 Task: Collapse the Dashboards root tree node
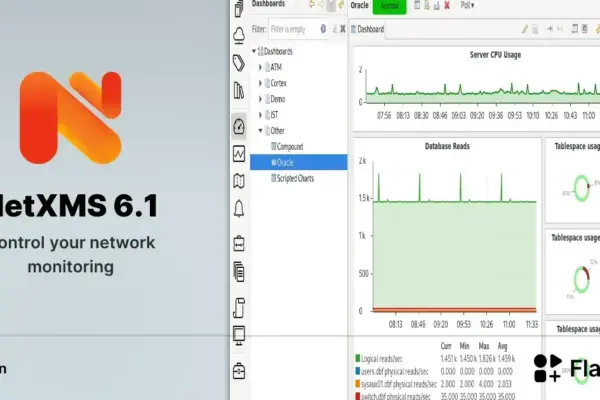pos(254,51)
